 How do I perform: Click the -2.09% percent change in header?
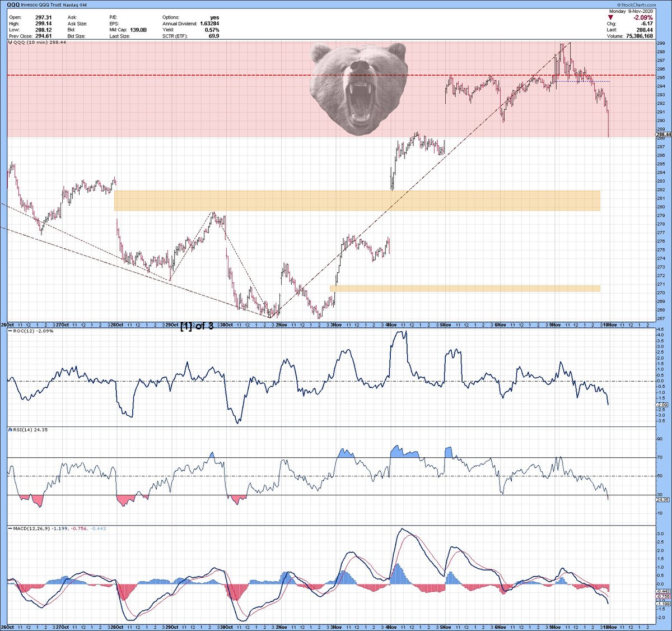coord(642,18)
